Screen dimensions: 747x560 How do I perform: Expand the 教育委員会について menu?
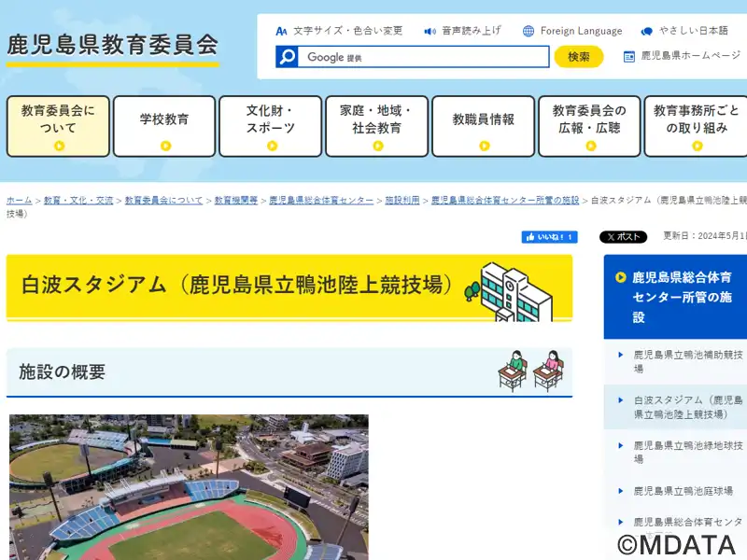(x=58, y=126)
